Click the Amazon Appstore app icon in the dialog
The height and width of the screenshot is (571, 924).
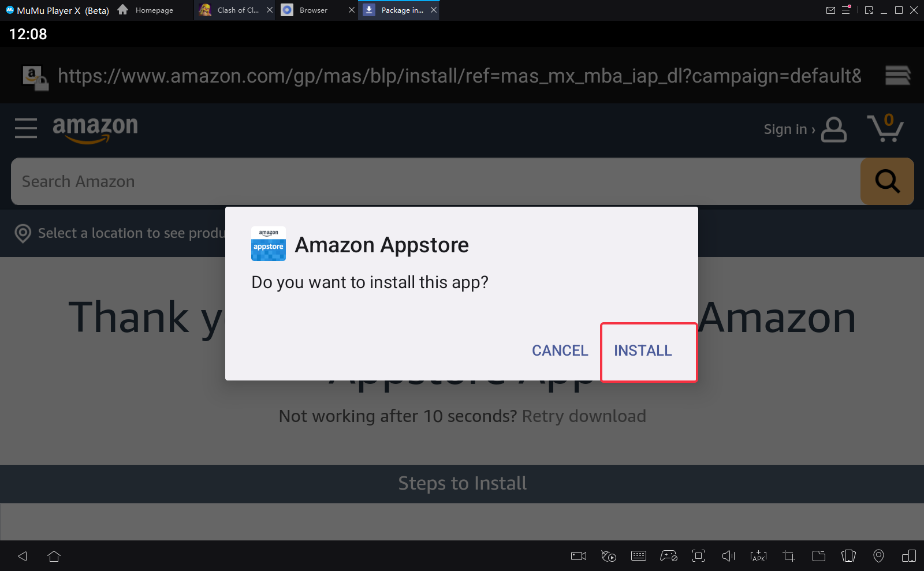(269, 244)
